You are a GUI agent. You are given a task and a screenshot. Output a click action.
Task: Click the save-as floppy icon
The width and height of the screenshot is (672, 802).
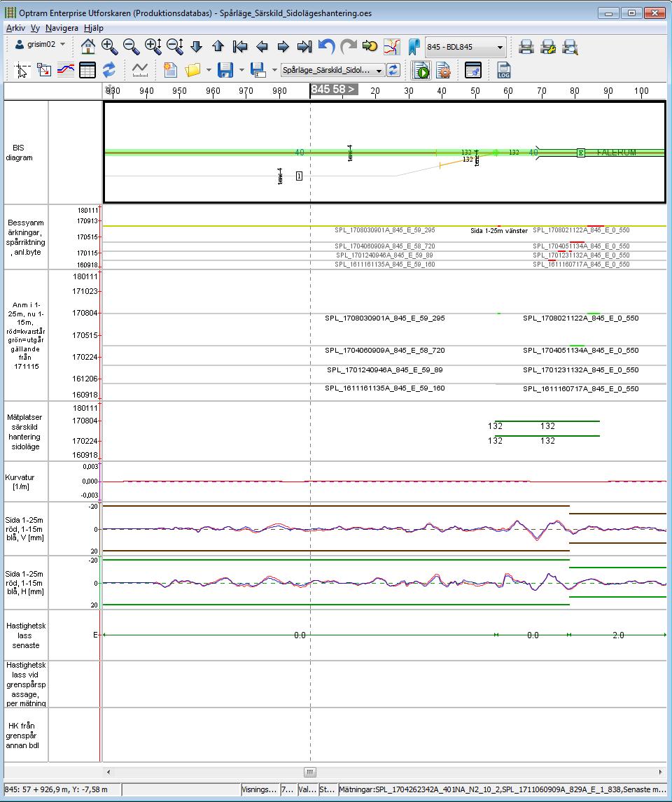258,70
